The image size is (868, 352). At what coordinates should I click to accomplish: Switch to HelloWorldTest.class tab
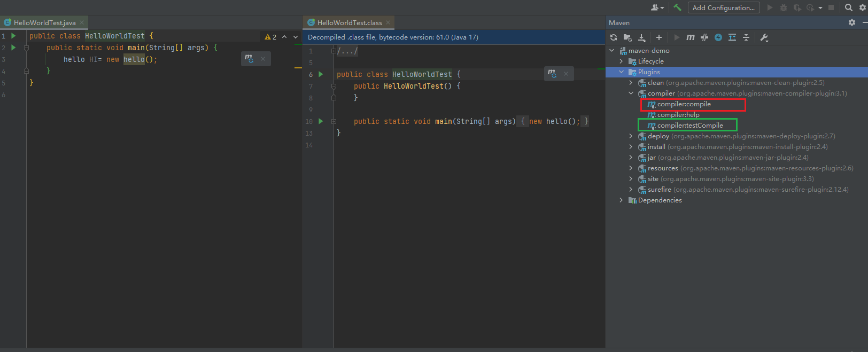pyautogui.click(x=350, y=22)
